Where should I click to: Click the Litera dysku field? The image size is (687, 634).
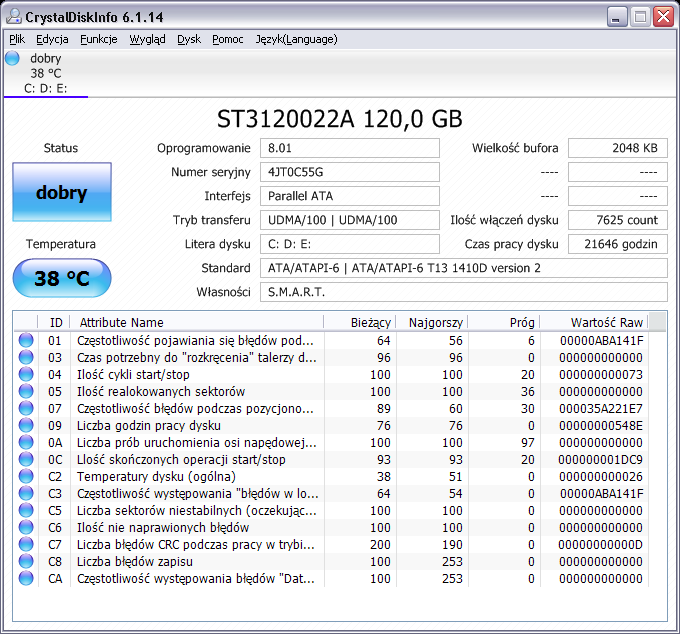click(x=350, y=244)
